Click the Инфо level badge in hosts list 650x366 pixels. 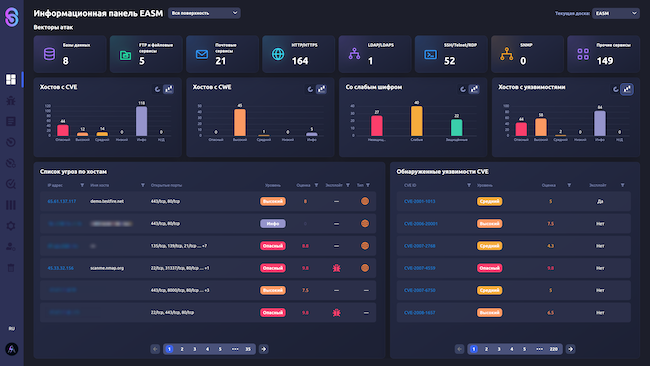pos(273,223)
